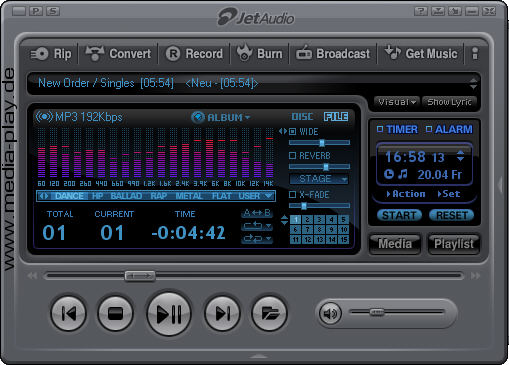
Task: Open the Broadcast feature
Action: (333, 53)
